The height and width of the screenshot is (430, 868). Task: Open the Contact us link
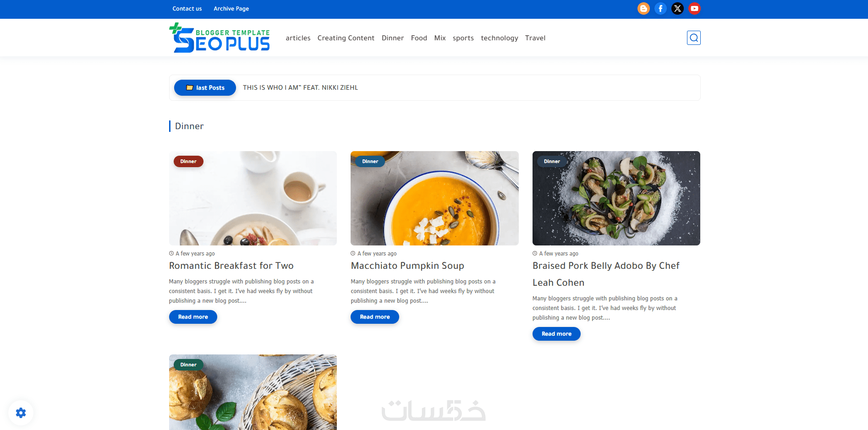click(187, 9)
